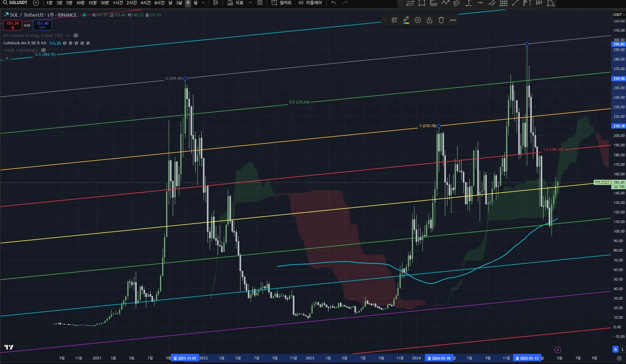Select the stacked horizontal lines drawing tool in favorites
This screenshot has width=626, height=364.
click(x=410, y=3)
